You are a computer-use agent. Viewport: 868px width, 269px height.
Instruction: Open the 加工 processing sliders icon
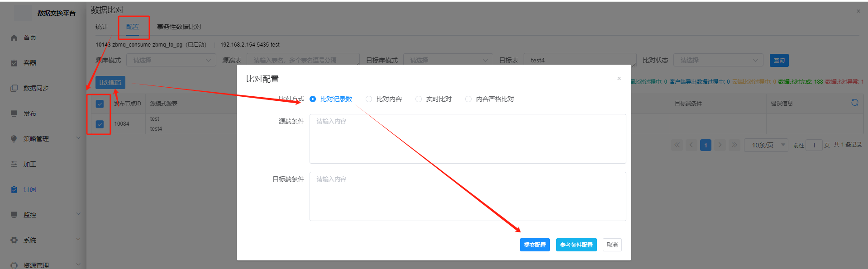tap(14, 164)
